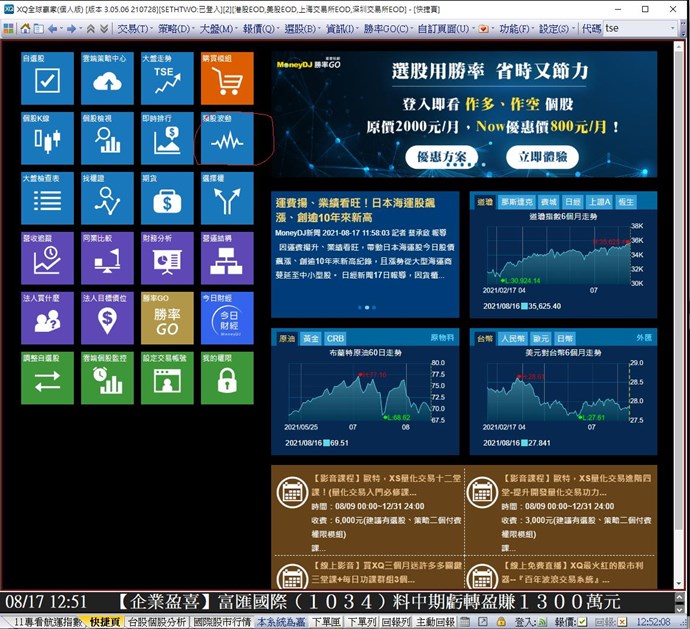Open the 設定(S) menu

click(x=555, y=29)
